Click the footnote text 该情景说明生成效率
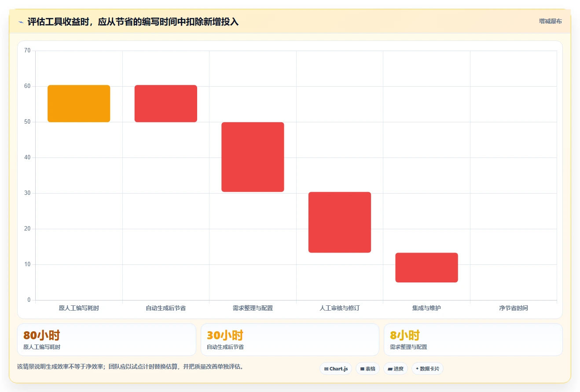Viewport: 580px width, 392px height. pos(130,366)
